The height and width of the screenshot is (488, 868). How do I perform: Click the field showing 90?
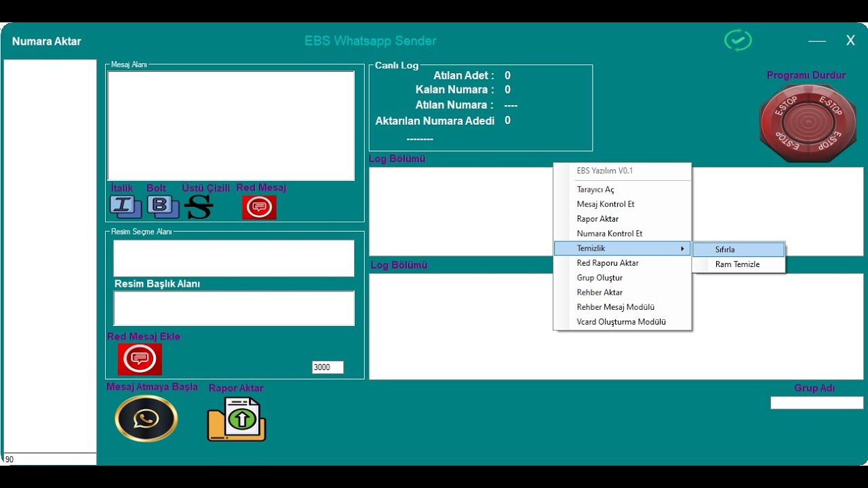(50, 459)
